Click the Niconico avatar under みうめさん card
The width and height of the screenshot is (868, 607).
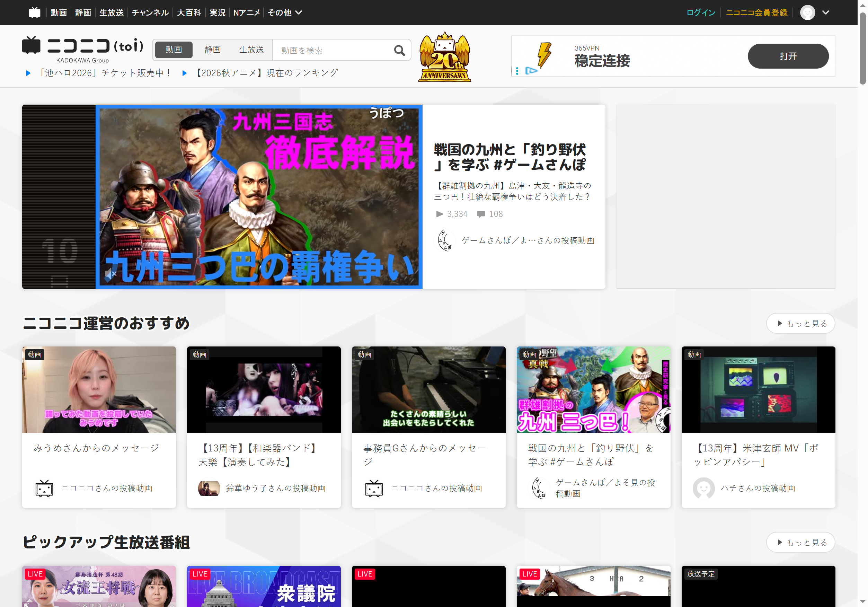(44, 488)
